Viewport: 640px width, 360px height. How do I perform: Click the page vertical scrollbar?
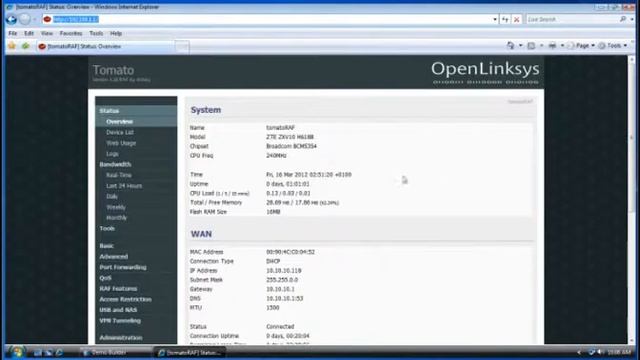coord(632,200)
